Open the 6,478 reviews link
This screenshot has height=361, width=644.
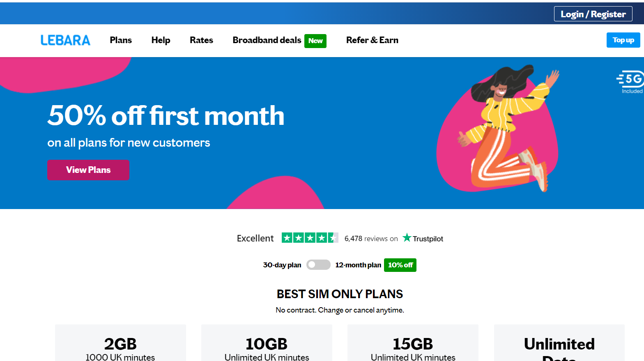click(371, 239)
